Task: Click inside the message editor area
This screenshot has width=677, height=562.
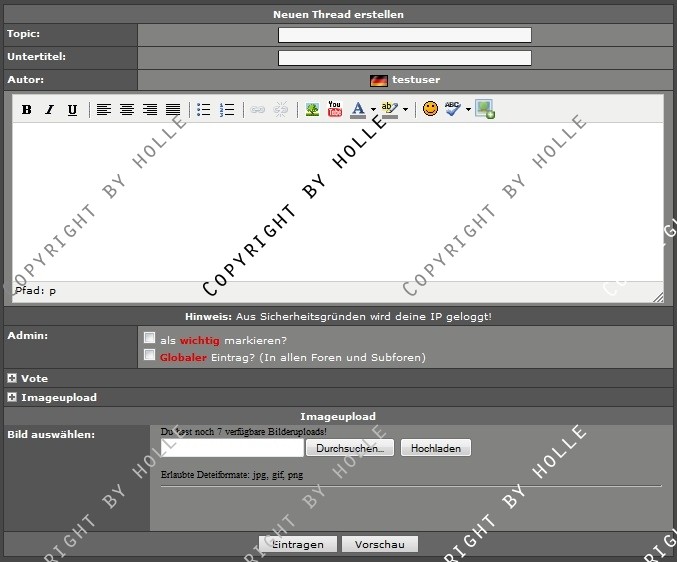Action: click(338, 202)
